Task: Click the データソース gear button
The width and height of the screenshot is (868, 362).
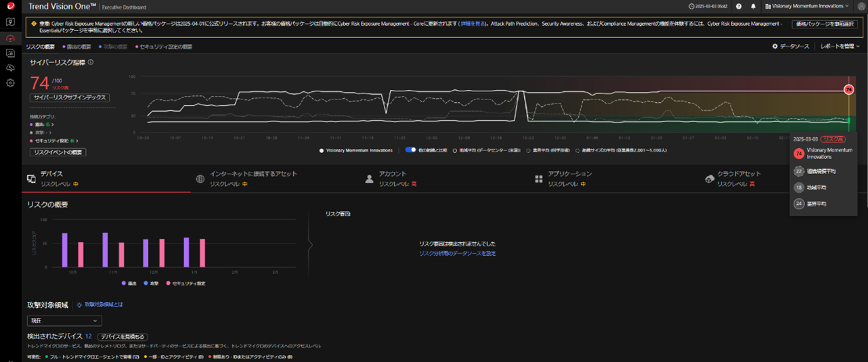Action: pos(790,46)
